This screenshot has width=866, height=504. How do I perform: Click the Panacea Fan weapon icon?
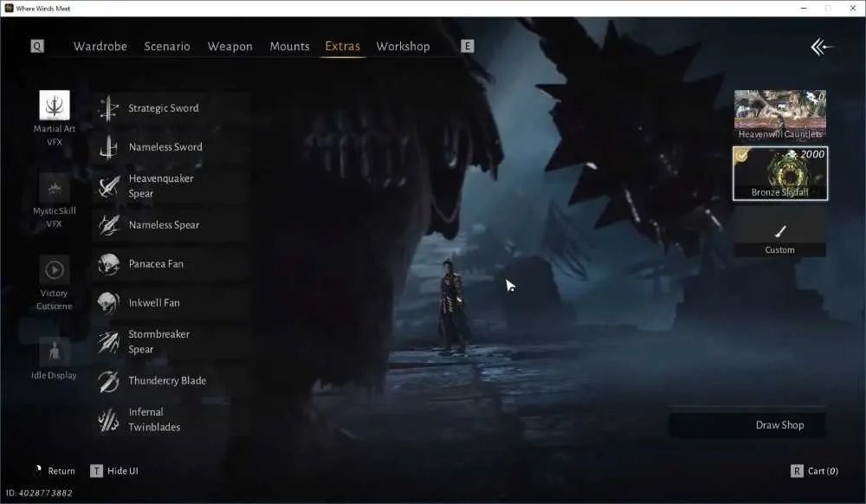[108, 264]
